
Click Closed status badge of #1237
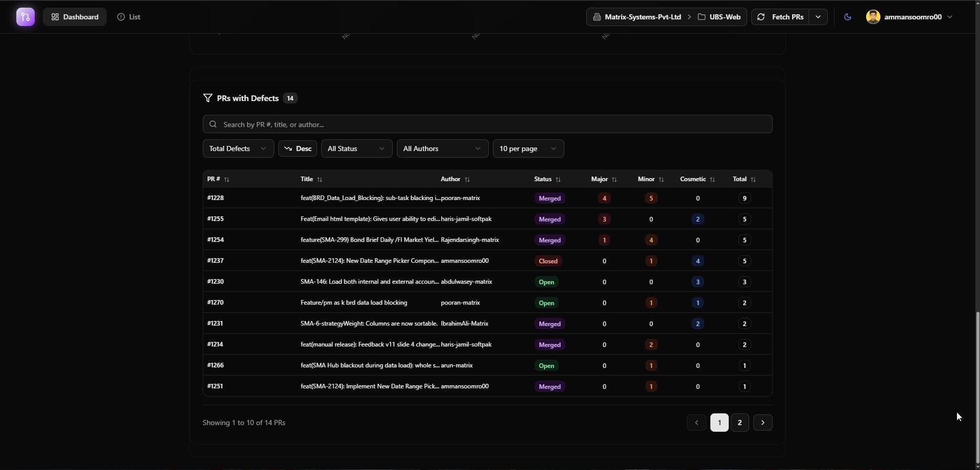tap(548, 261)
